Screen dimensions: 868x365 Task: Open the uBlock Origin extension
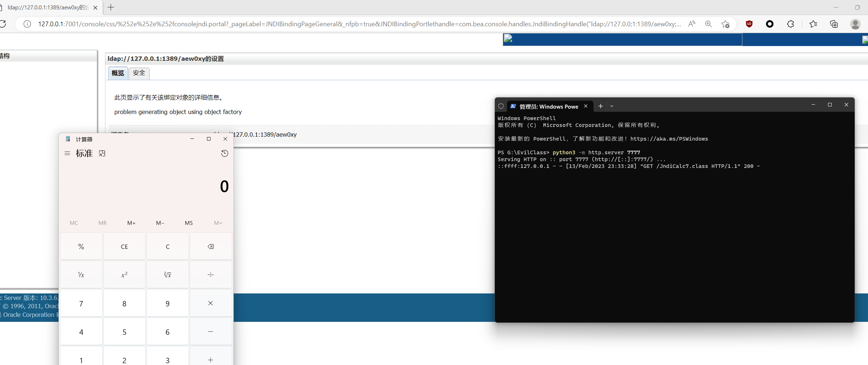coord(750,24)
